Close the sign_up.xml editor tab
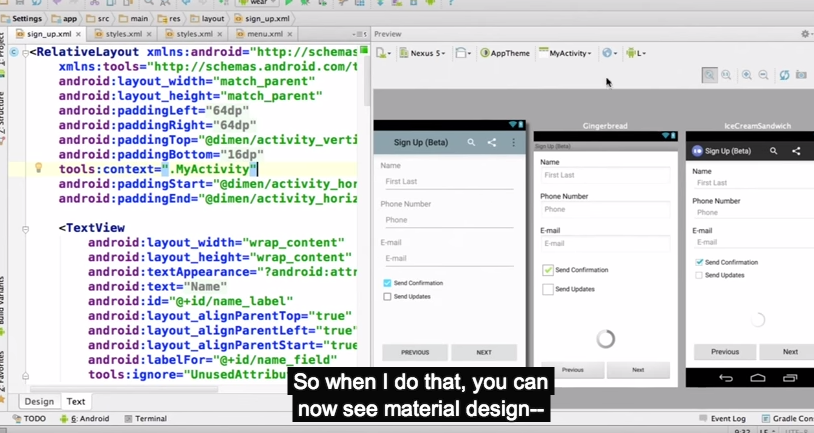The image size is (814, 433). pos(78,34)
